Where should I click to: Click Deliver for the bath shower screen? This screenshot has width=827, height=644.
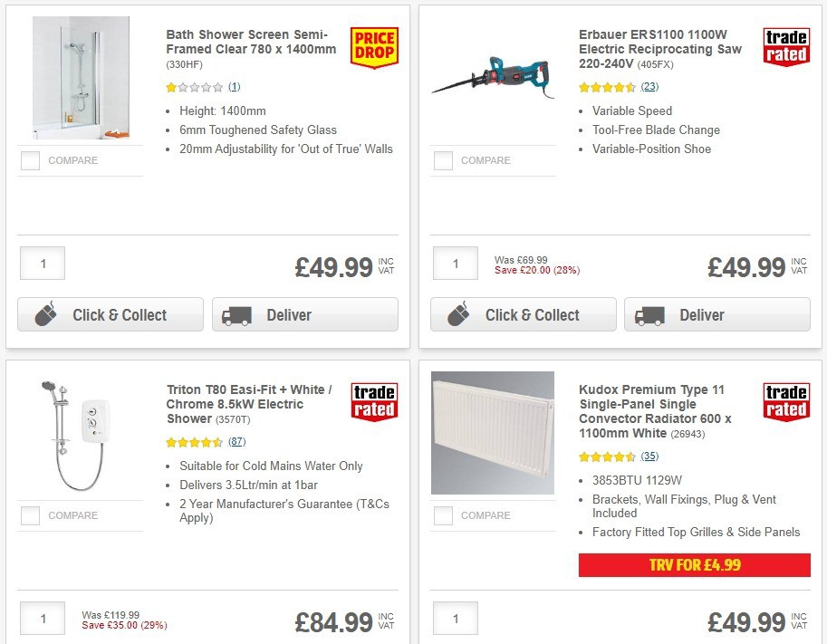pos(304,314)
